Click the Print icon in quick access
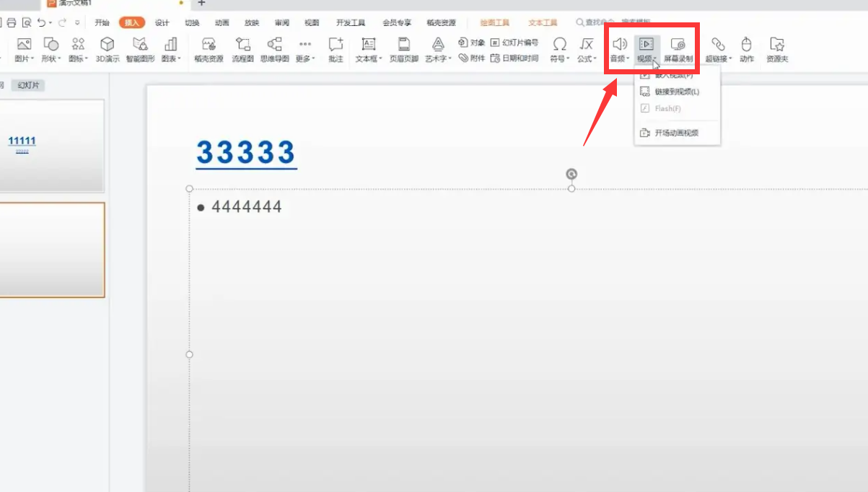 (11, 23)
